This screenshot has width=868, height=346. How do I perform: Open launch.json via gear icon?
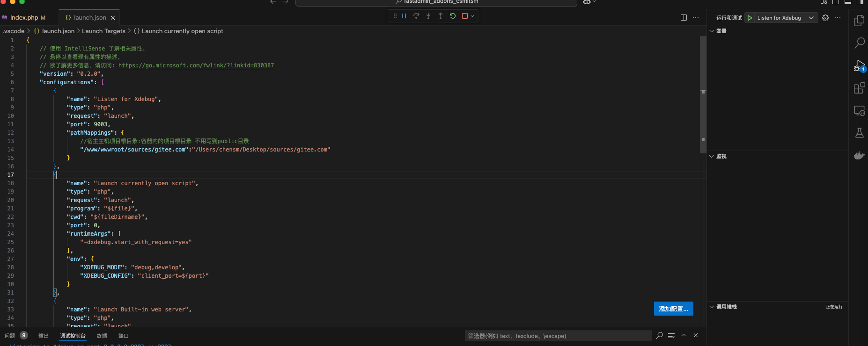pyautogui.click(x=825, y=18)
